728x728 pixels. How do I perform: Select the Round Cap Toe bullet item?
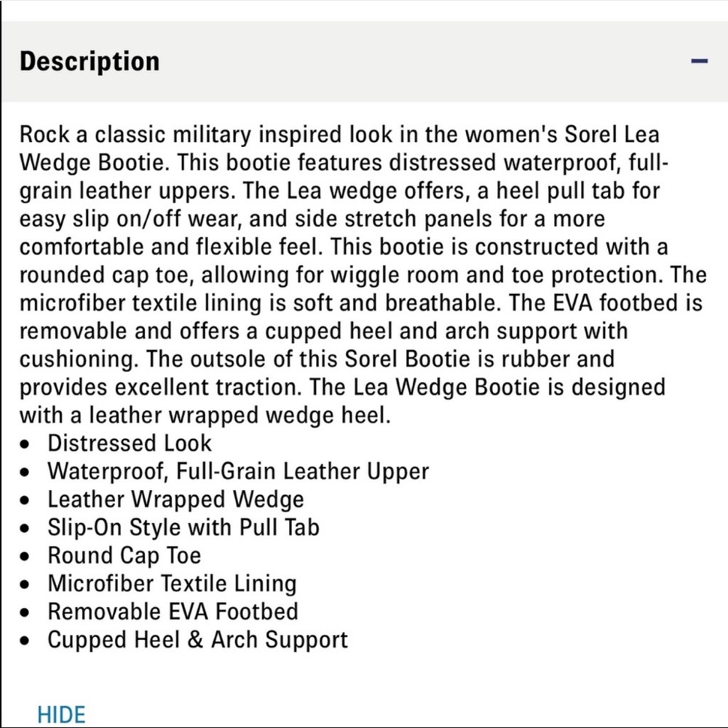coord(124,555)
